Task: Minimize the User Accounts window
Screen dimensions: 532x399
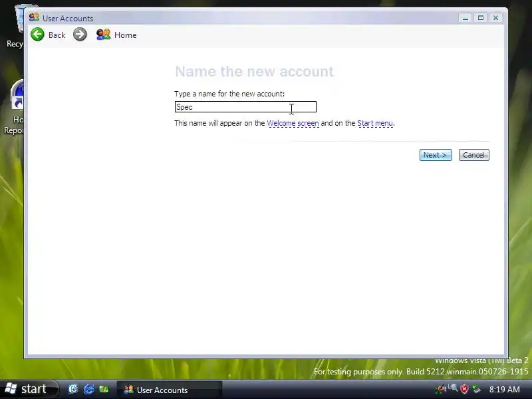Action: point(465,18)
